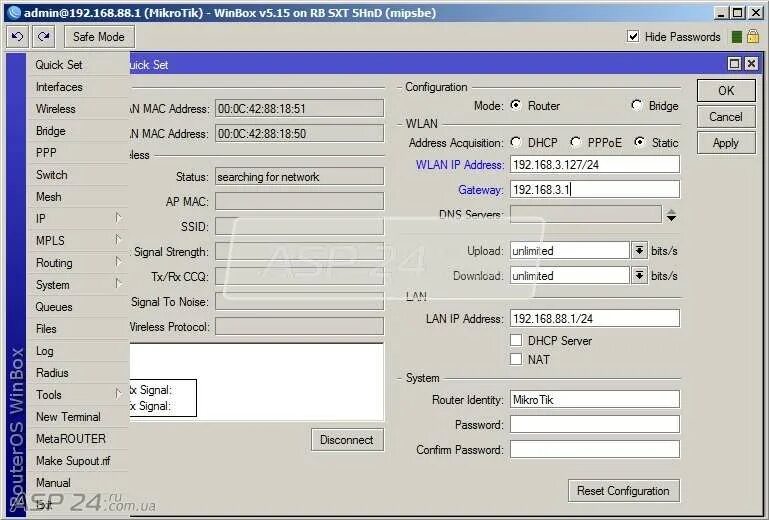The image size is (769, 520).
Task: Open Quick Set in side menu
Action: (x=78, y=65)
